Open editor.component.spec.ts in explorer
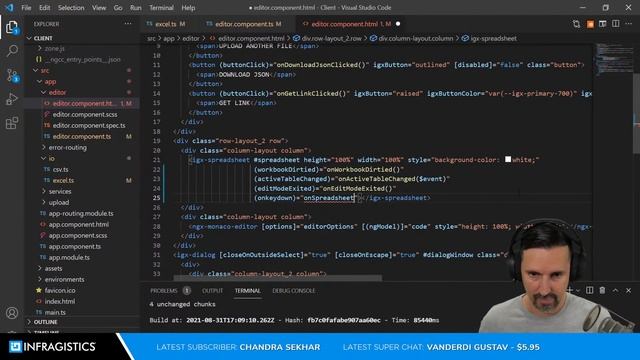 click(89, 125)
